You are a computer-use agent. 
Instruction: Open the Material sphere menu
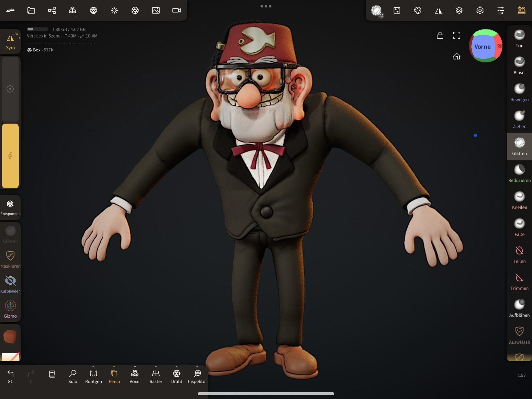93,10
